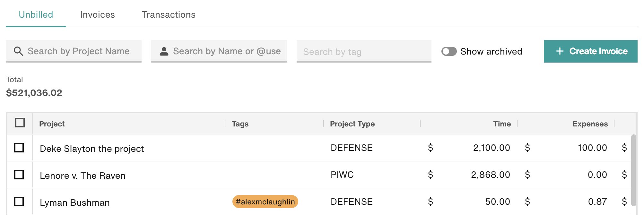
Task: Focus the Search by Name or @username field
Action: (x=219, y=51)
